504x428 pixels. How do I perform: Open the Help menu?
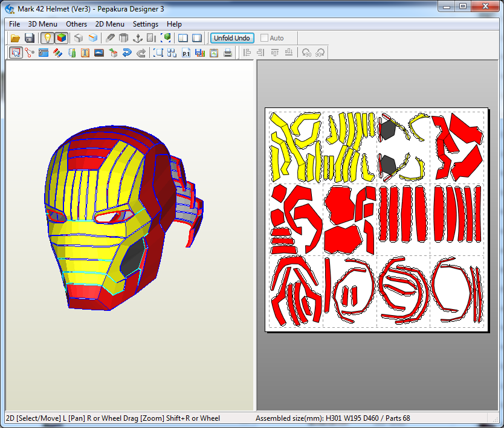pos(174,24)
